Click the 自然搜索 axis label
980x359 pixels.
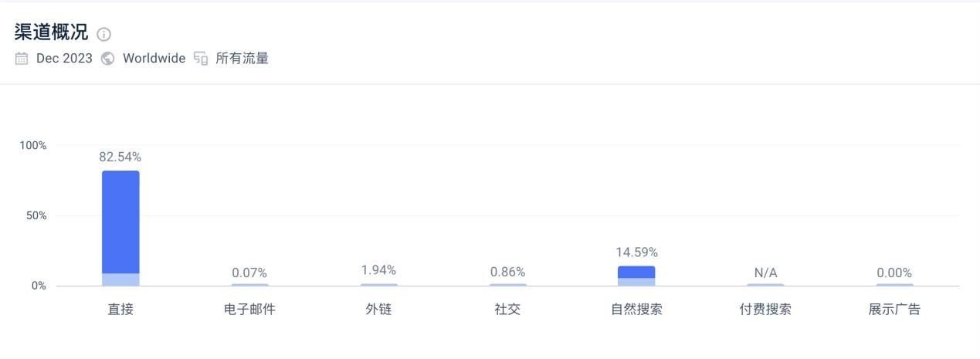point(636,310)
